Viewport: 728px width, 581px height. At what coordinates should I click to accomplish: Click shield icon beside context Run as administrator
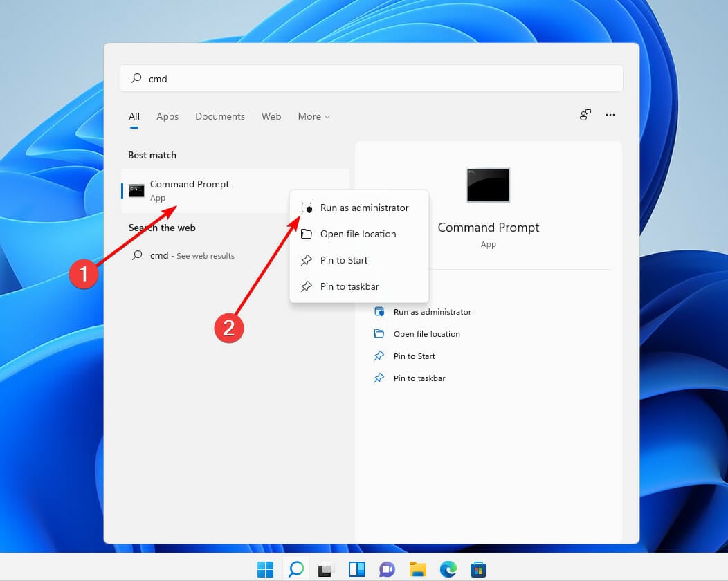coord(307,207)
